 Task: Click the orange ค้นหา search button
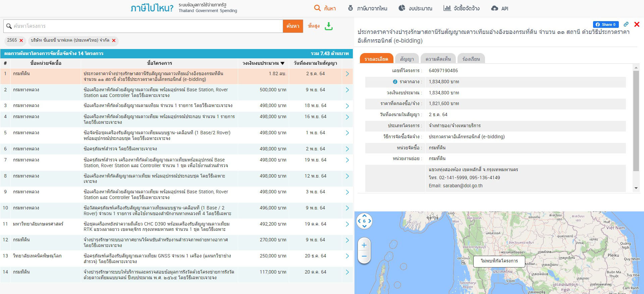coord(293,26)
